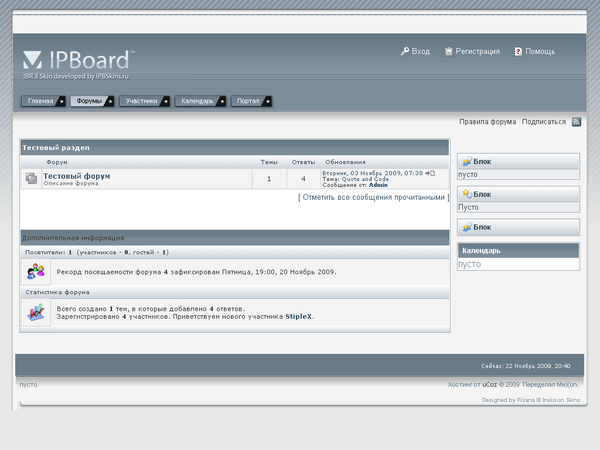Click the red help question icon

[518, 51]
